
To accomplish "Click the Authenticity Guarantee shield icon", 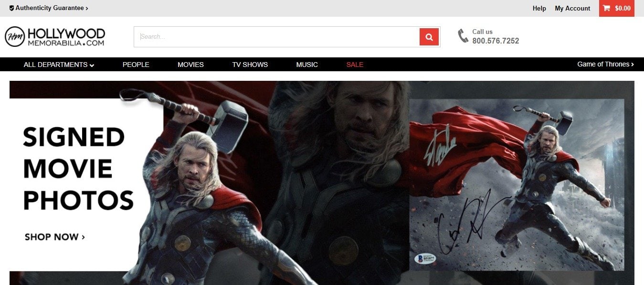I will coord(11,8).
